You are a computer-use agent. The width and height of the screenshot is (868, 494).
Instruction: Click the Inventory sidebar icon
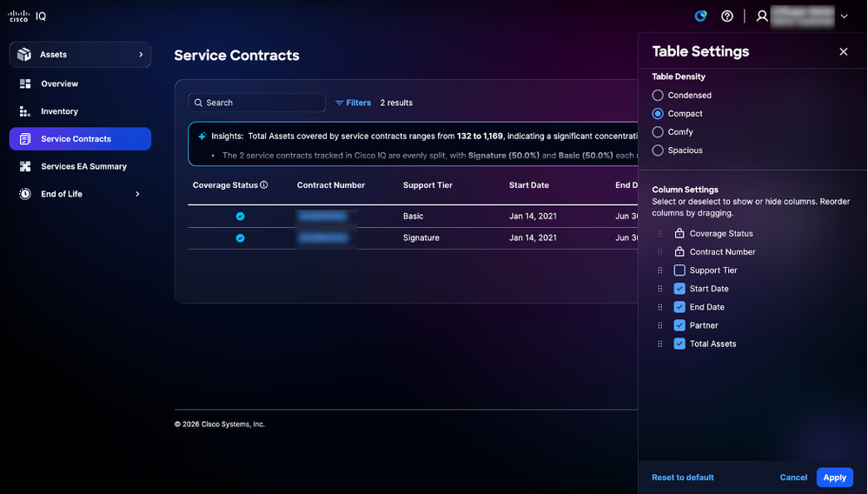[25, 111]
